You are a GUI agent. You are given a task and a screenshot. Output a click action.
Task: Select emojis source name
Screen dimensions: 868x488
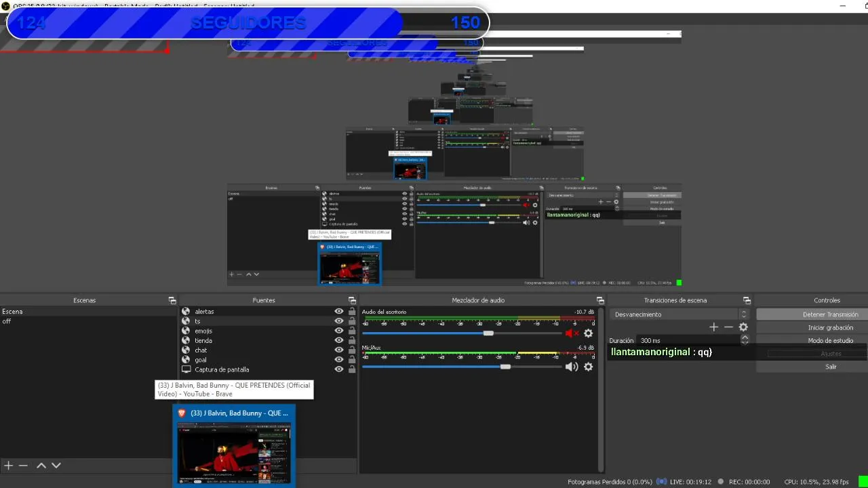pos(203,331)
